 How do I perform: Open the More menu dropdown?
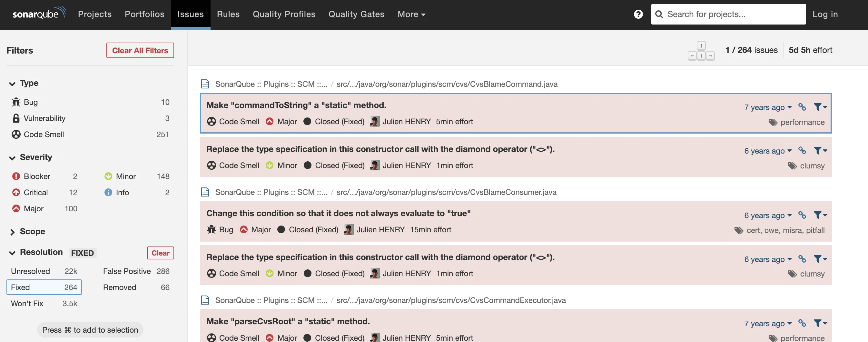(411, 14)
